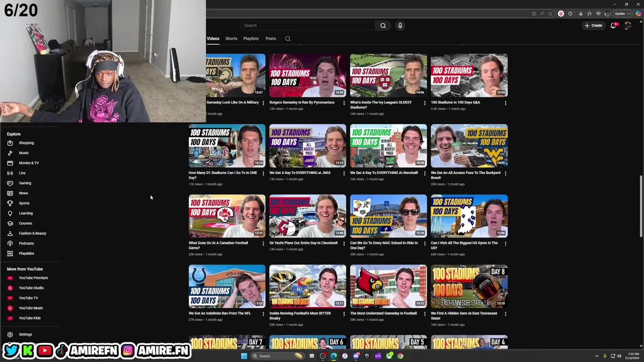Open News in the sidebar
This screenshot has height=362, width=644.
[23, 193]
